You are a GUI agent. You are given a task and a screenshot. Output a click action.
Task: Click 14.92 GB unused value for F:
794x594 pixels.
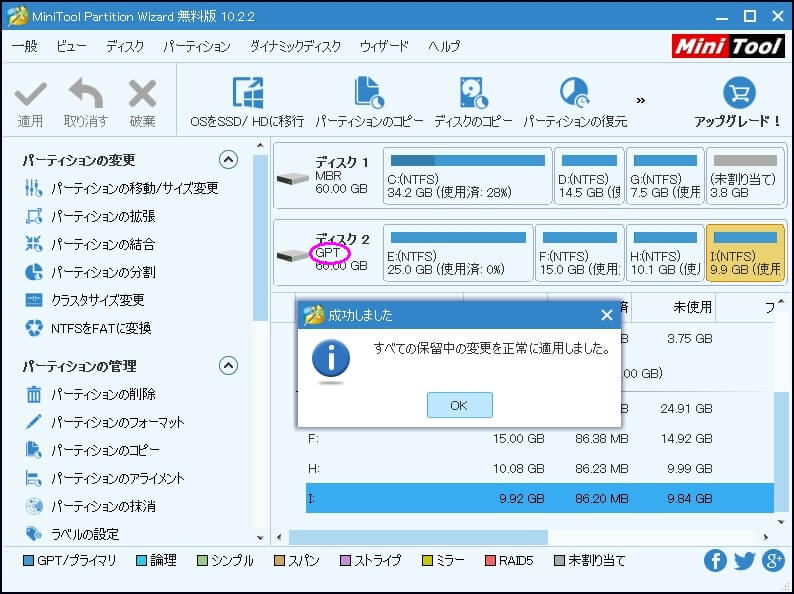point(686,439)
